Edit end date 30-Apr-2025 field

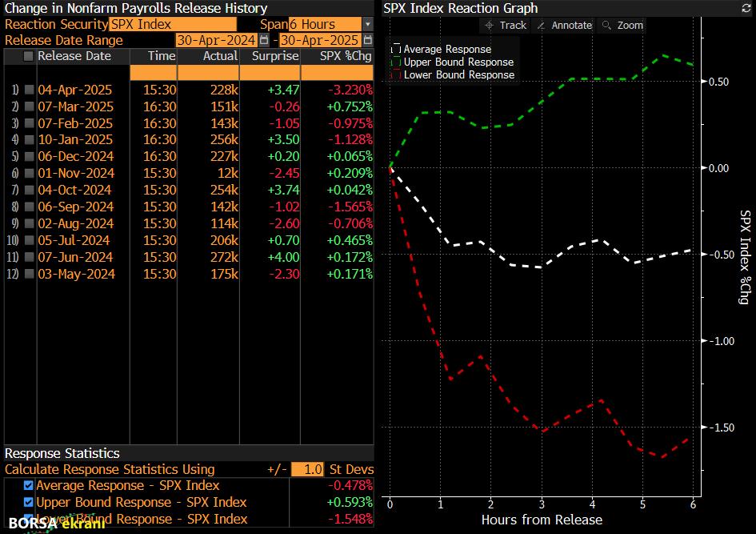(320, 40)
